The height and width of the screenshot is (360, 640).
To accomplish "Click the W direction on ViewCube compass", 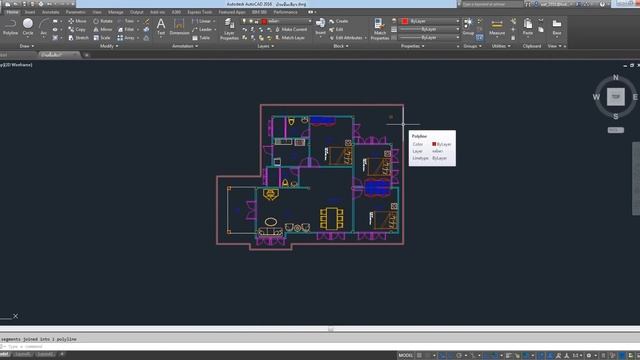I will [596, 97].
